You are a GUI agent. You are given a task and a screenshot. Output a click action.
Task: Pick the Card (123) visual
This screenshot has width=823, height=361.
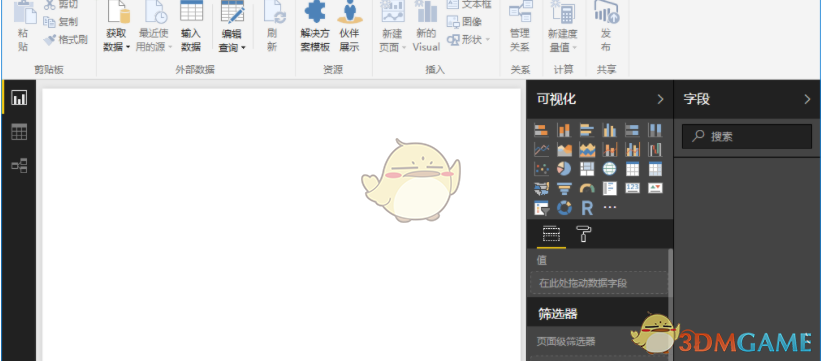click(632, 188)
